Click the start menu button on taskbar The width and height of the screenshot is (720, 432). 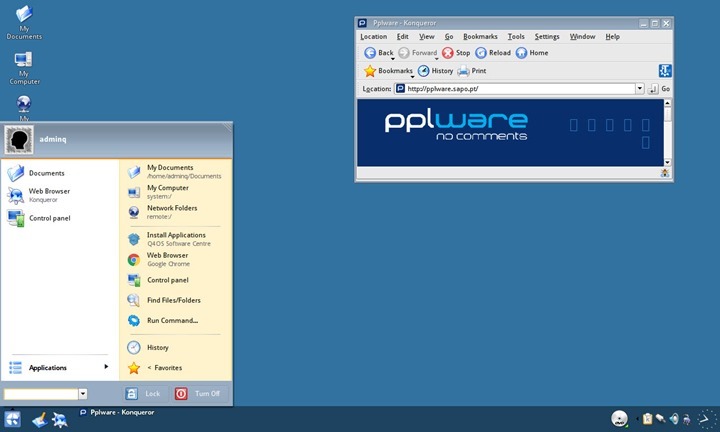(12, 419)
